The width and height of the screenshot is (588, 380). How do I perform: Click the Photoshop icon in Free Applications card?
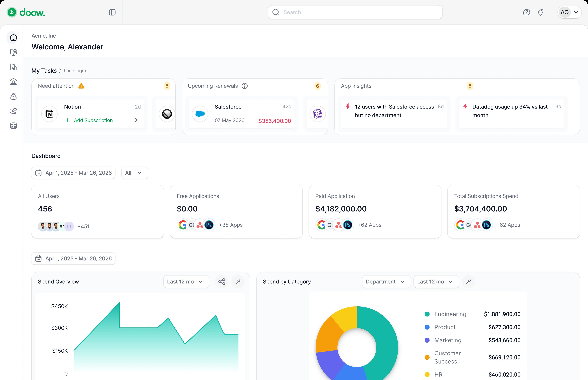pyautogui.click(x=209, y=225)
